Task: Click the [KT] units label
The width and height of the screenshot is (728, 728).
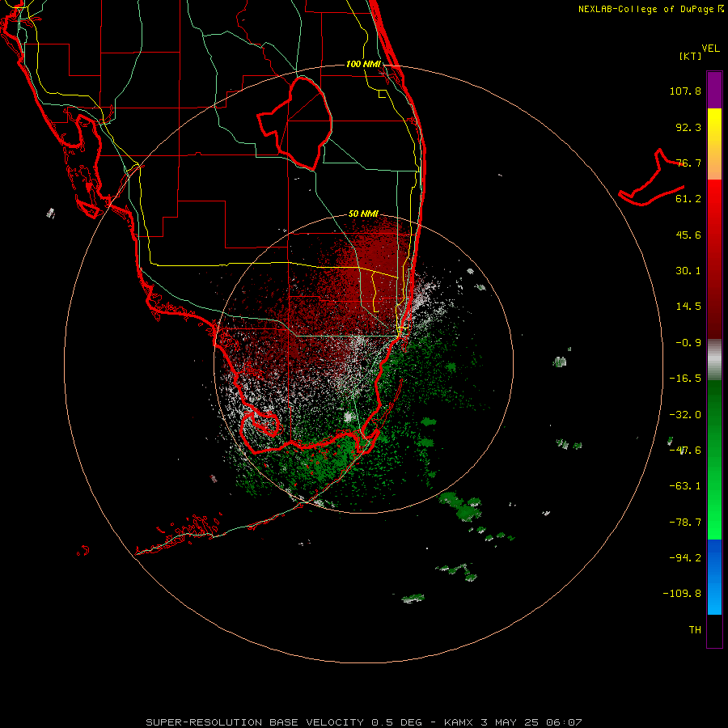Action: point(691,56)
